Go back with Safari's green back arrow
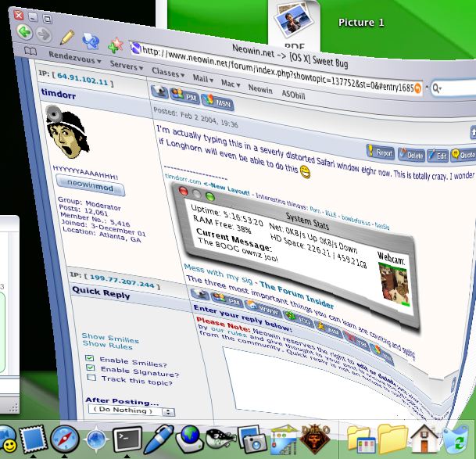 click(24, 31)
